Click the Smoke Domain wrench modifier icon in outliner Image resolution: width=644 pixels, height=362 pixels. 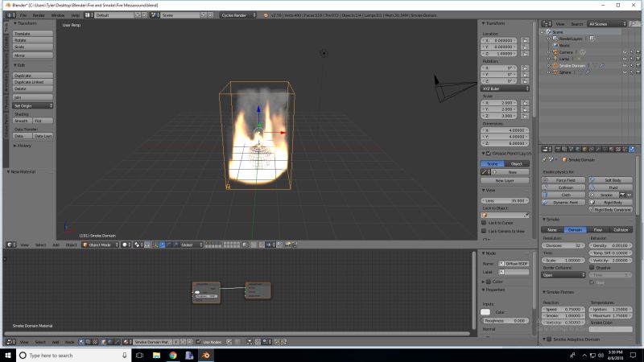point(601,66)
